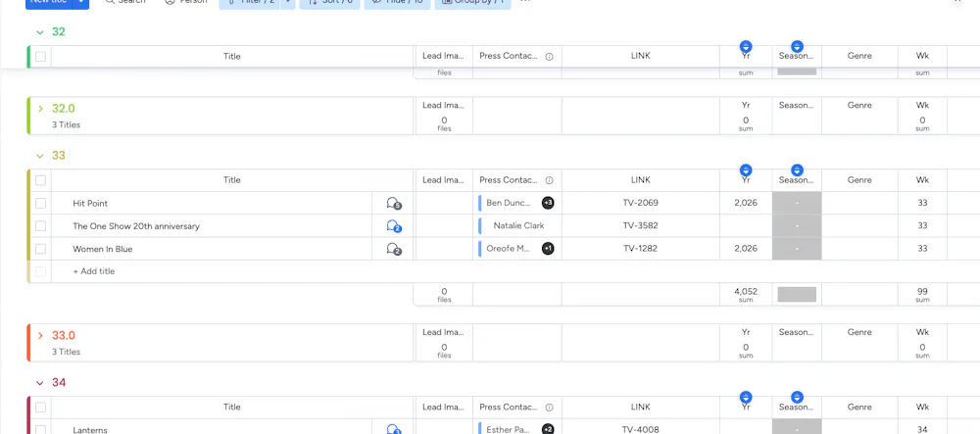Select all items checkbox in group 34 header

40,408
